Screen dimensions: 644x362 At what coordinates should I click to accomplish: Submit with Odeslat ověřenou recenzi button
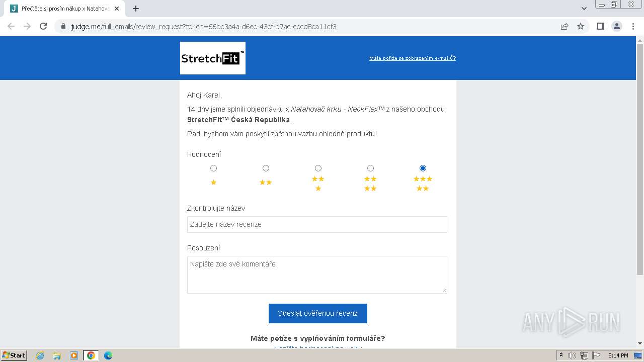318,313
